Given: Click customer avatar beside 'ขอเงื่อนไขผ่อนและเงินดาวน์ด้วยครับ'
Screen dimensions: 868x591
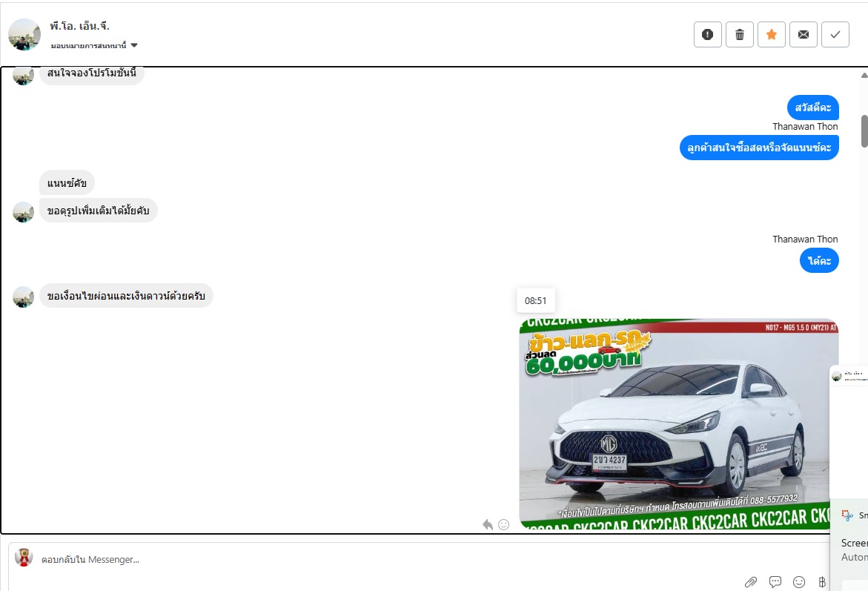Looking at the screenshot, I should pyautogui.click(x=23, y=297).
